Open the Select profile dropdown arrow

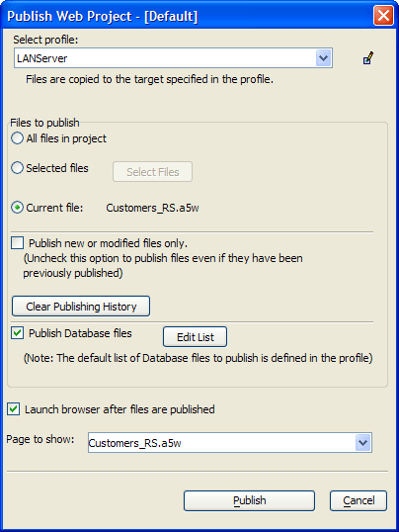pyautogui.click(x=323, y=58)
